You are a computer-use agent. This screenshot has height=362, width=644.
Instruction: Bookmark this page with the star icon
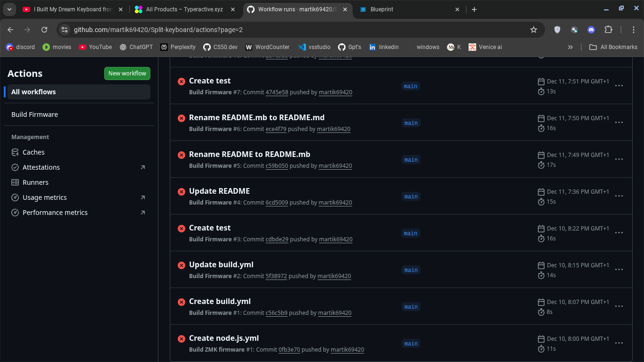point(534,30)
